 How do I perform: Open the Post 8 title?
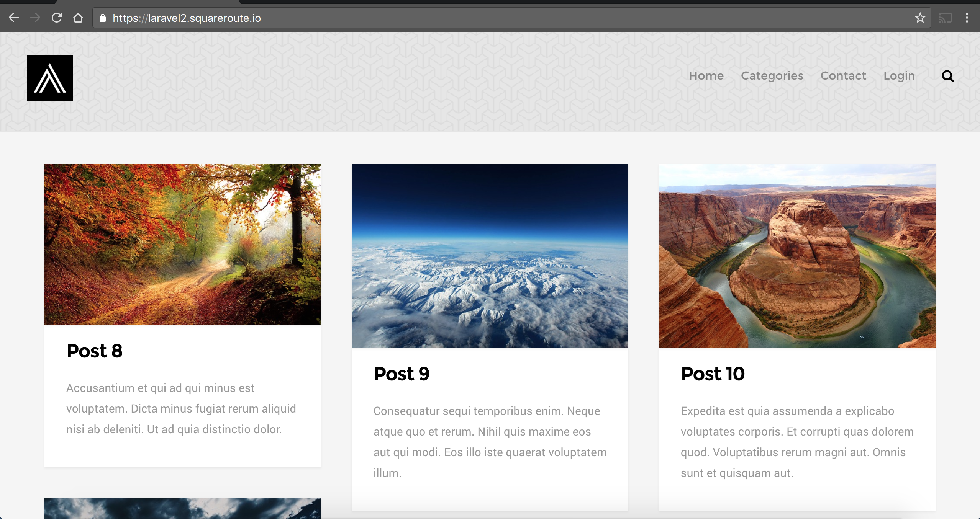95,351
